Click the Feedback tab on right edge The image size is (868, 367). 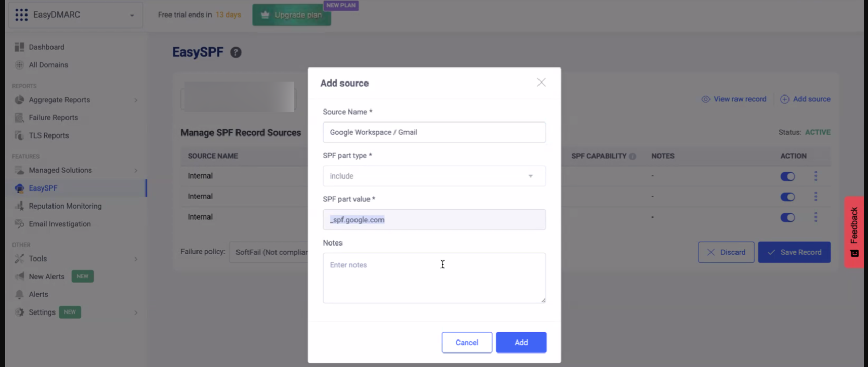[x=854, y=232]
